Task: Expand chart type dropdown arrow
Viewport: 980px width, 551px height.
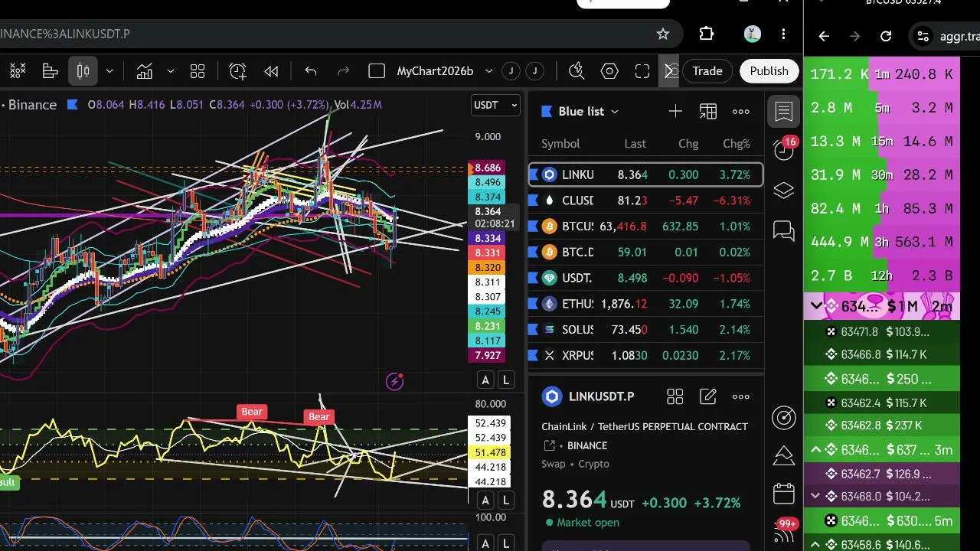Action: [109, 71]
